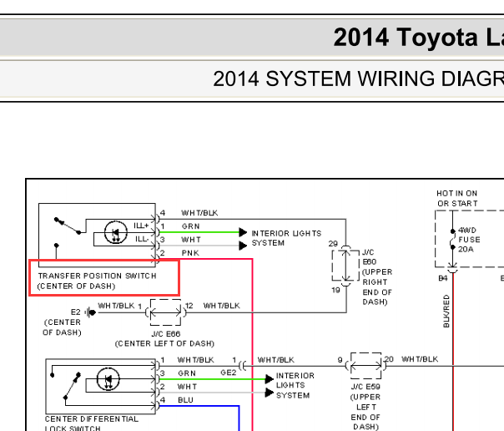Click the differential lock switch LED symbol

pyautogui.click(x=108, y=379)
